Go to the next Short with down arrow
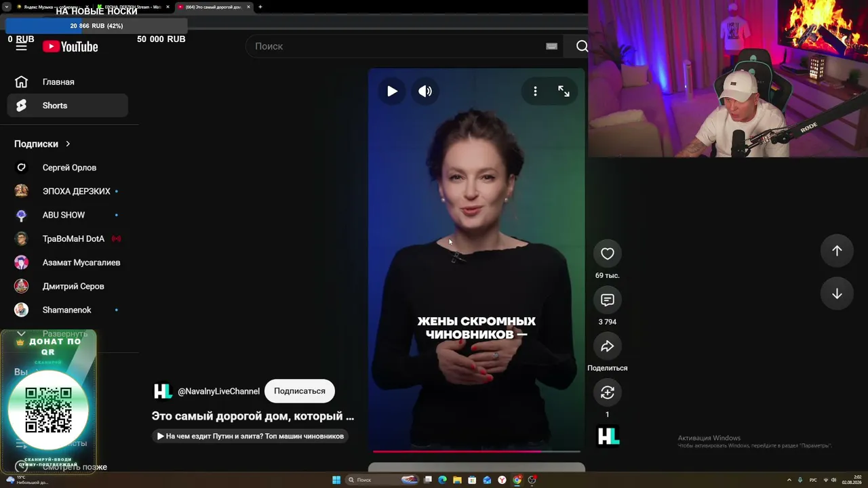Viewport: 868px width, 488px height. point(837,293)
